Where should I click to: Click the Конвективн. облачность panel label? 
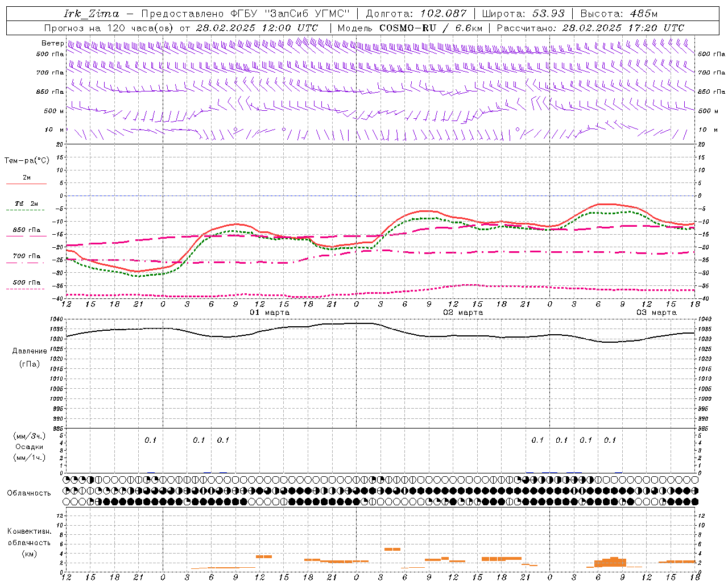pyautogui.click(x=29, y=537)
